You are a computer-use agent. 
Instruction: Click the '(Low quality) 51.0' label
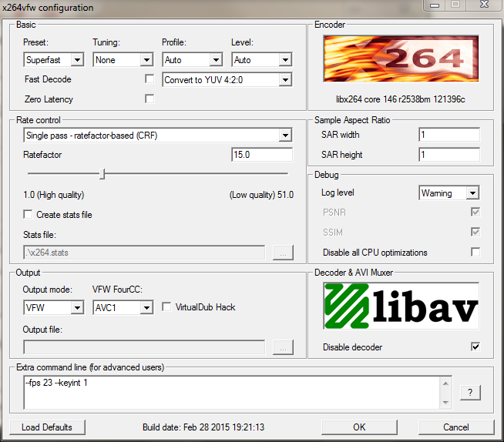click(x=261, y=195)
